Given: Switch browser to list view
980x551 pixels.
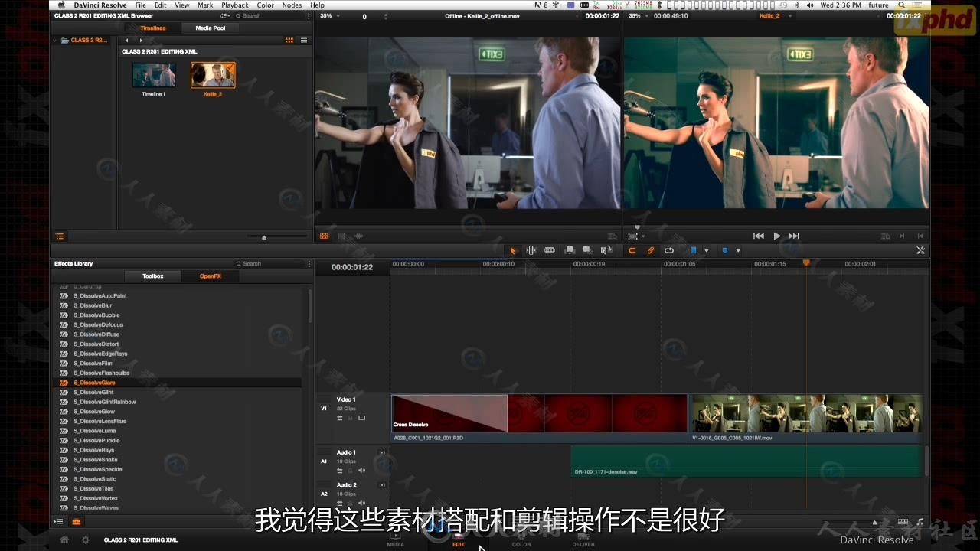Looking at the screenshot, I should coord(304,41).
